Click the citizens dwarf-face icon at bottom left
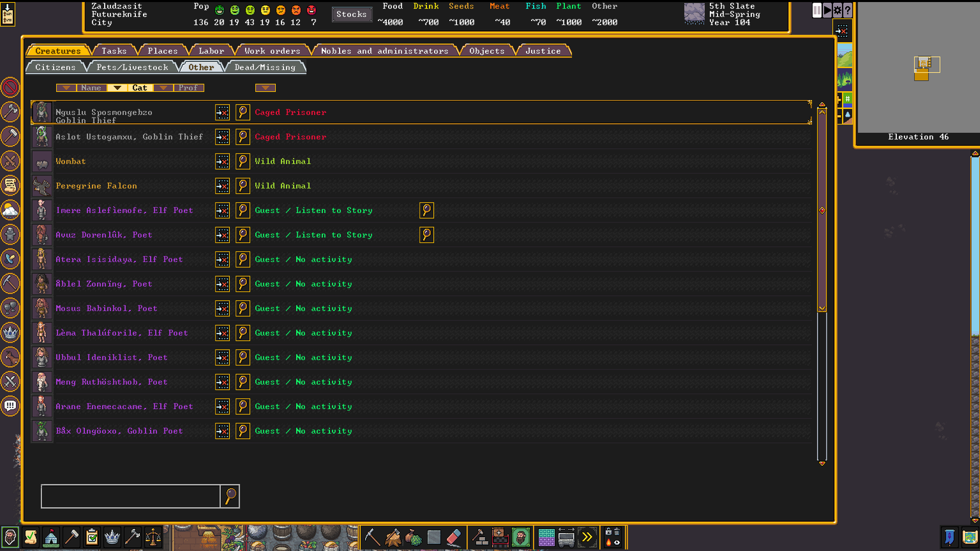This screenshot has width=980, height=551. 10,537
